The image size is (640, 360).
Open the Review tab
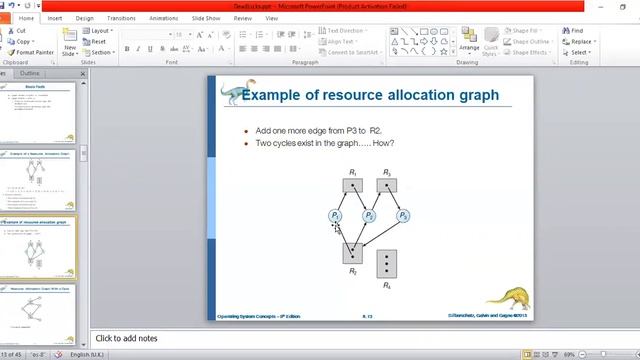click(242, 18)
